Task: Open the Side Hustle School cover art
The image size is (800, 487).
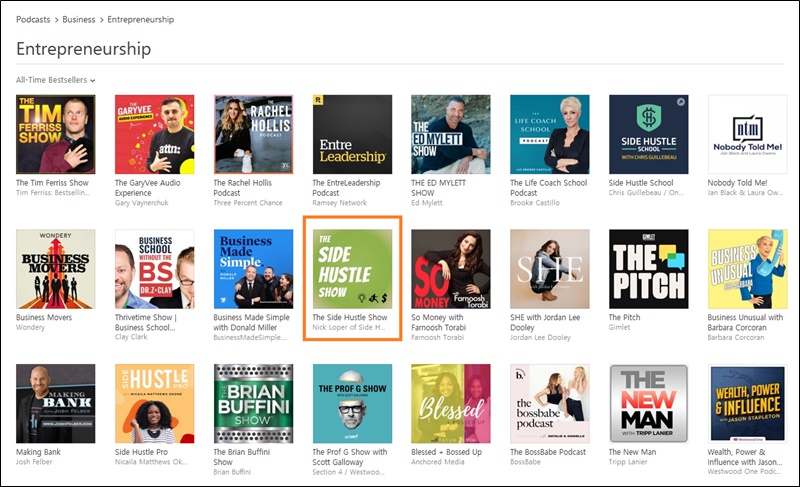Action: pos(648,134)
